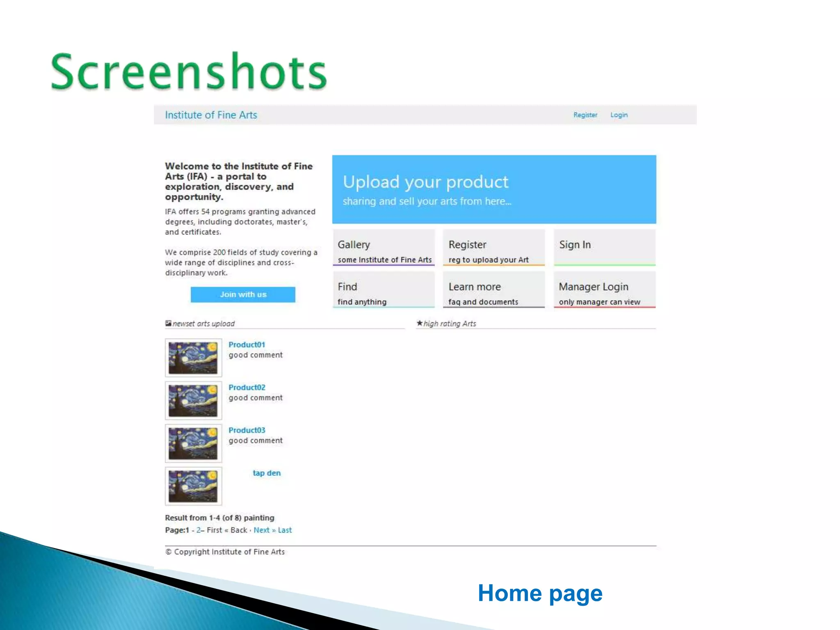
Task: Open the Product03 link
Action: [x=247, y=430]
